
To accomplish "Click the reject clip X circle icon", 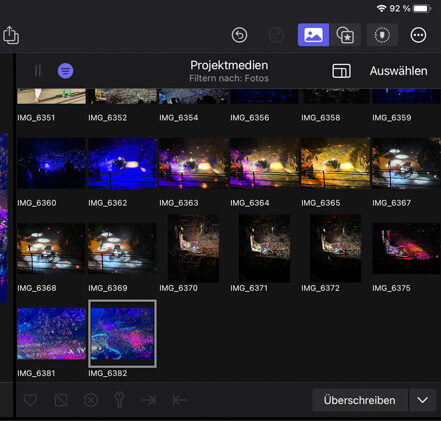I will tap(91, 400).
